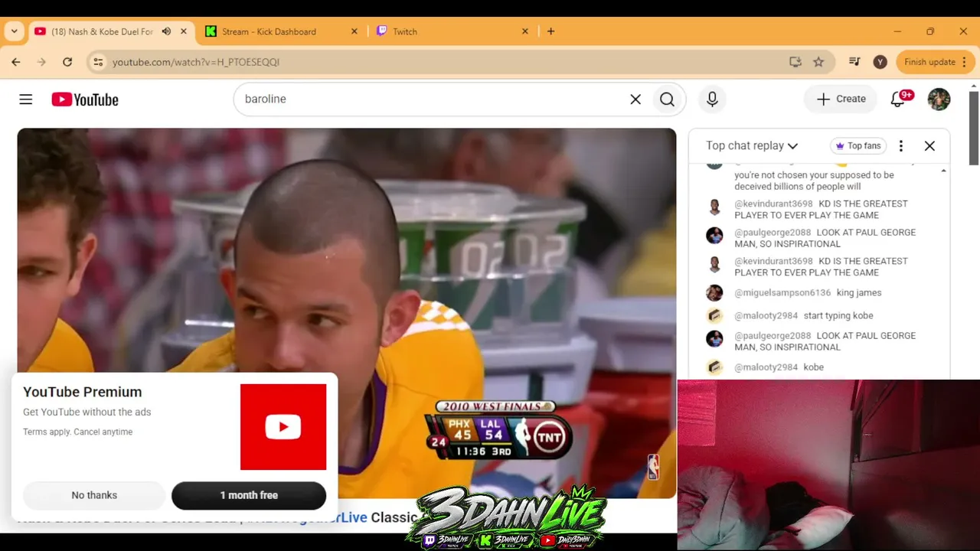Screen dimensions: 980x551
Task: Open Chrome profile Y avatar
Action: click(x=880, y=62)
